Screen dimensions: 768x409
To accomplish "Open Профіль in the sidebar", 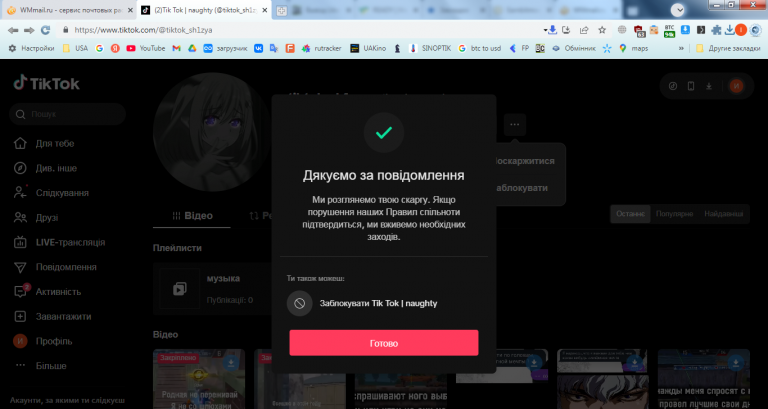I will pyautogui.click(x=43, y=341).
